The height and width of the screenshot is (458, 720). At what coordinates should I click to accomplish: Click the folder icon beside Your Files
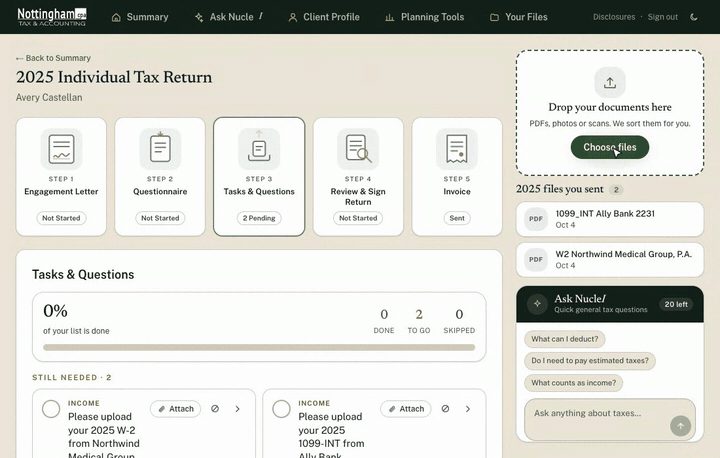click(x=494, y=17)
